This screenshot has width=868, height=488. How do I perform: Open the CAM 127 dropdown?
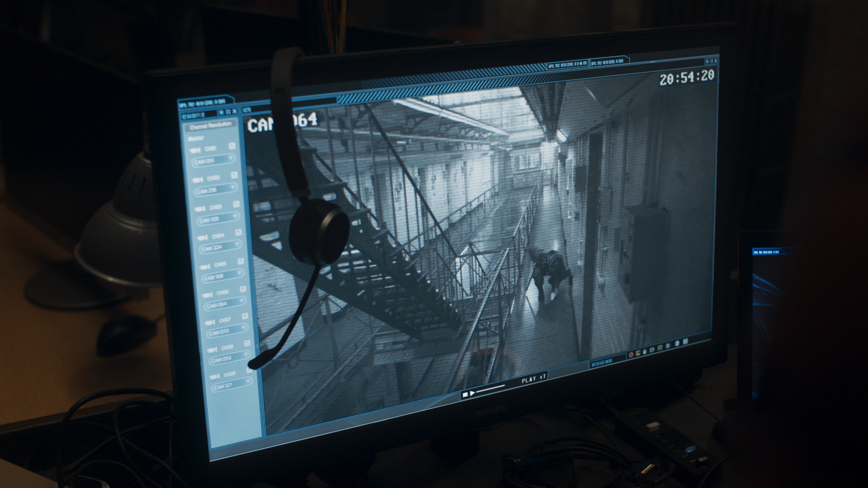tap(232, 385)
